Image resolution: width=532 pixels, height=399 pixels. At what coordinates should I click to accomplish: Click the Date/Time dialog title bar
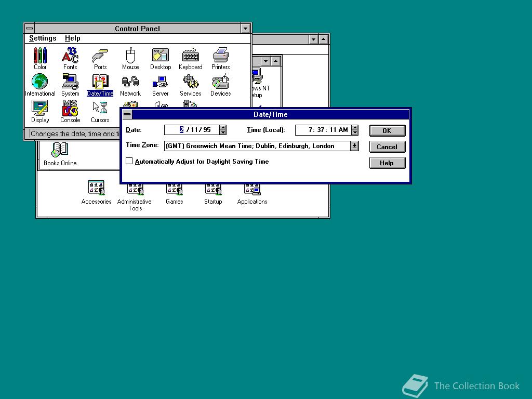click(270, 114)
